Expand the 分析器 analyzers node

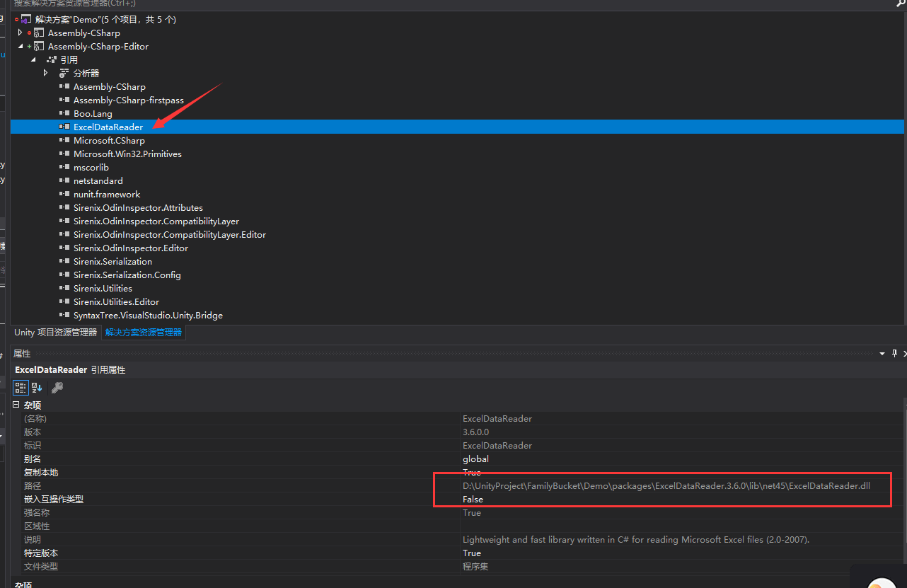pyautogui.click(x=46, y=73)
